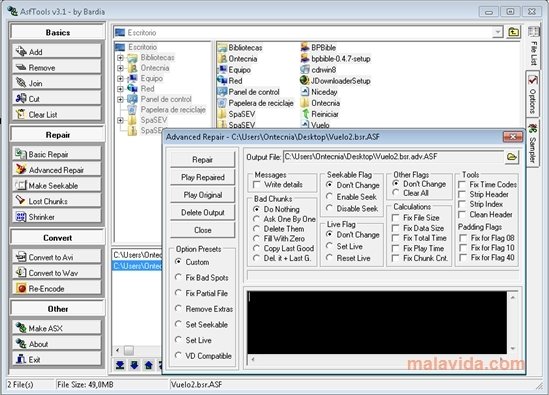The height and width of the screenshot is (395, 549).
Task: Expand the SpaSEV tree node
Action: (120, 120)
